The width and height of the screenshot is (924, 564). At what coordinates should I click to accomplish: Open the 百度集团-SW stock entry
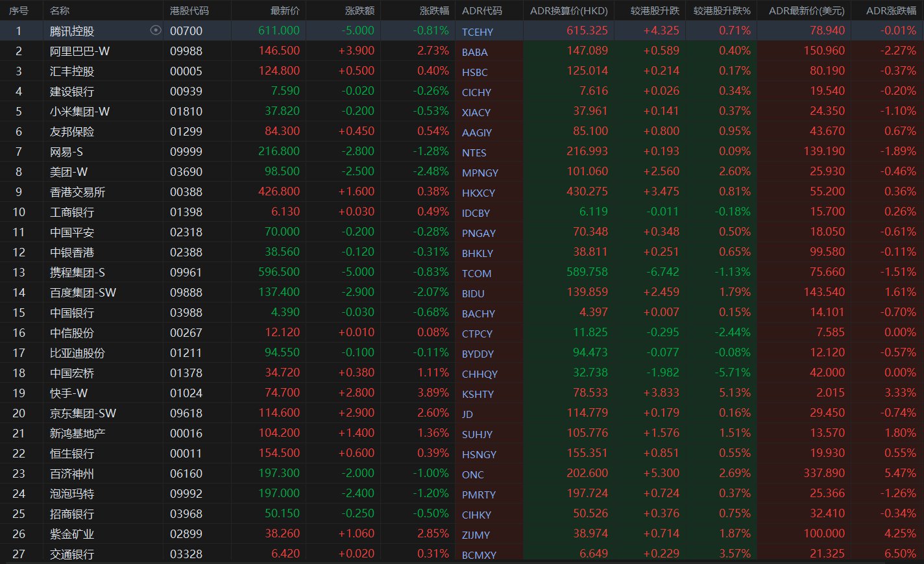(83, 293)
